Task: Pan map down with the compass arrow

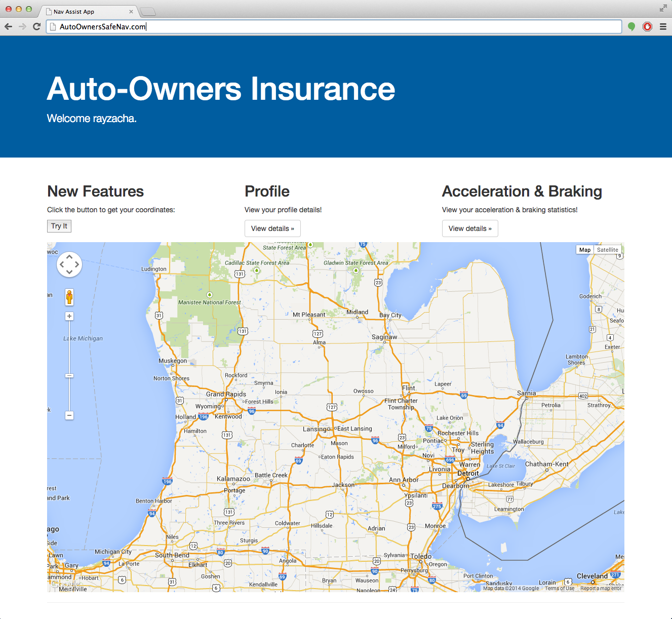Action: click(x=69, y=272)
